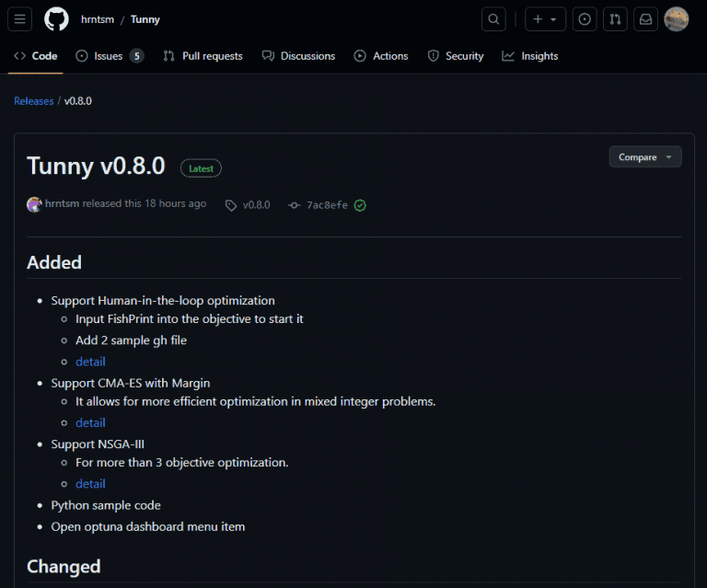Screen dimensions: 707x588
Task: Switch to the Issues tab
Action: [109, 56]
